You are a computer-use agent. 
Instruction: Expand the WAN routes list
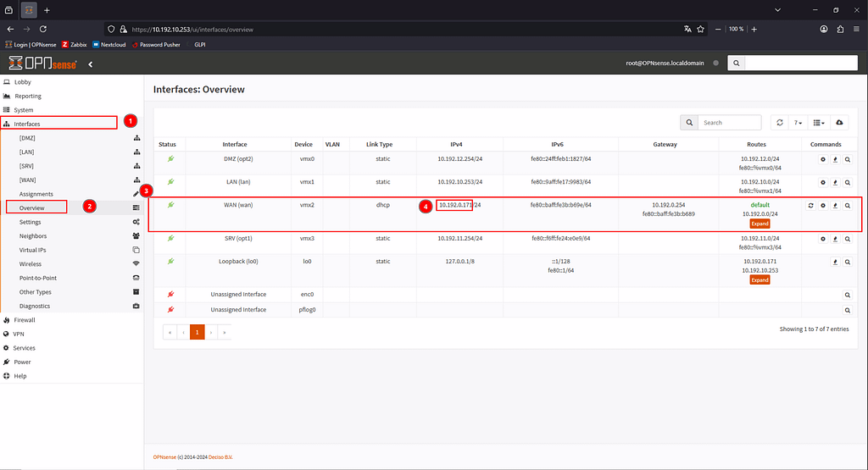pos(759,224)
